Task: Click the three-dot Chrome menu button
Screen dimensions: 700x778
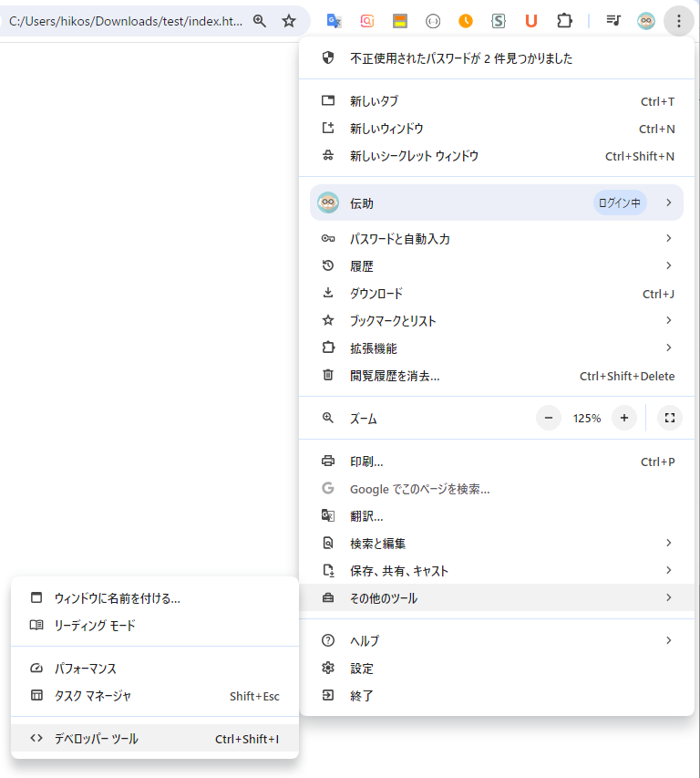Action: [679, 20]
